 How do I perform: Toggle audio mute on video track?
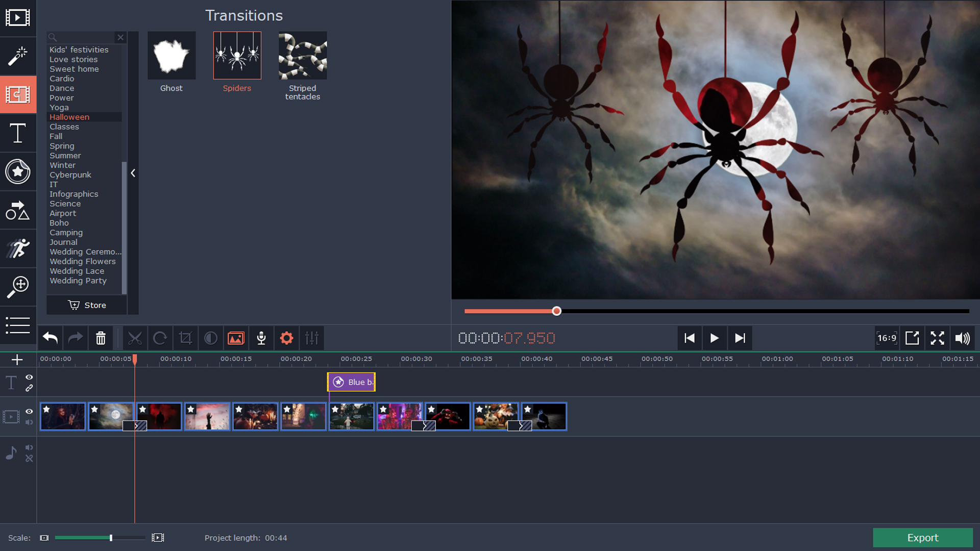(x=29, y=422)
